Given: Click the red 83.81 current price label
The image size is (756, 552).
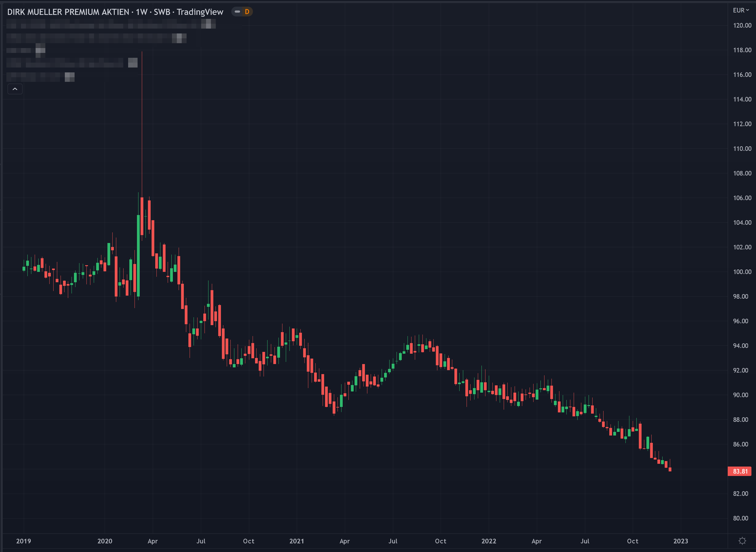Looking at the screenshot, I should [x=740, y=471].
